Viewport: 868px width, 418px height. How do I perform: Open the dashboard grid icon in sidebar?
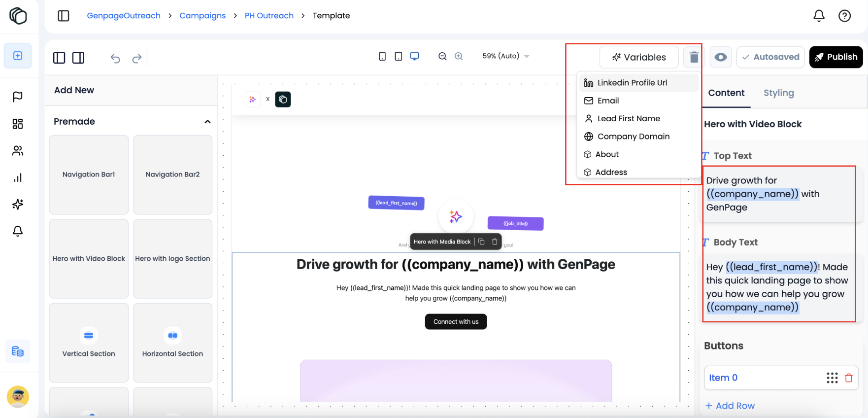tap(18, 124)
